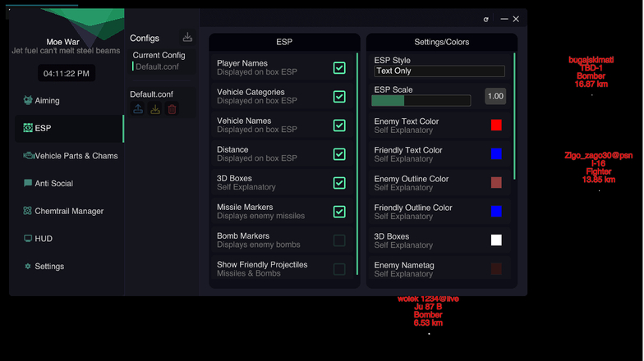This screenshot has width=644, height=361.
Task: Click the import config icon beside Configs
Action: pos(187,38)
